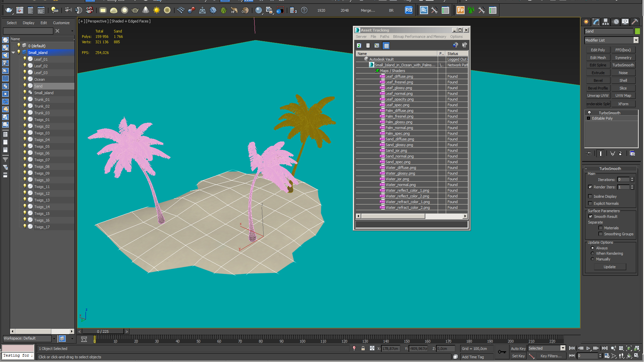Select When Rendering update option

click(592, 253)
